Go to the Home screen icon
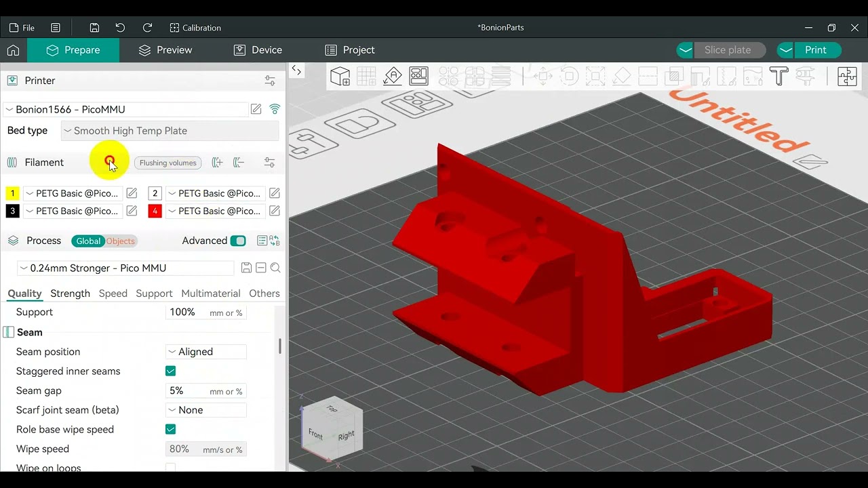868x488 pixels. pos(13,50)
